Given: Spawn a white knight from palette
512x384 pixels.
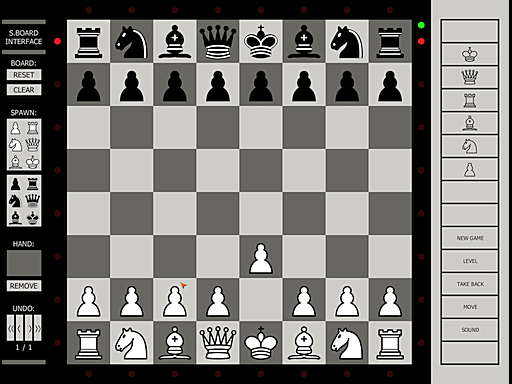Looking at the screenshot, I should click(x=15, y=145).
